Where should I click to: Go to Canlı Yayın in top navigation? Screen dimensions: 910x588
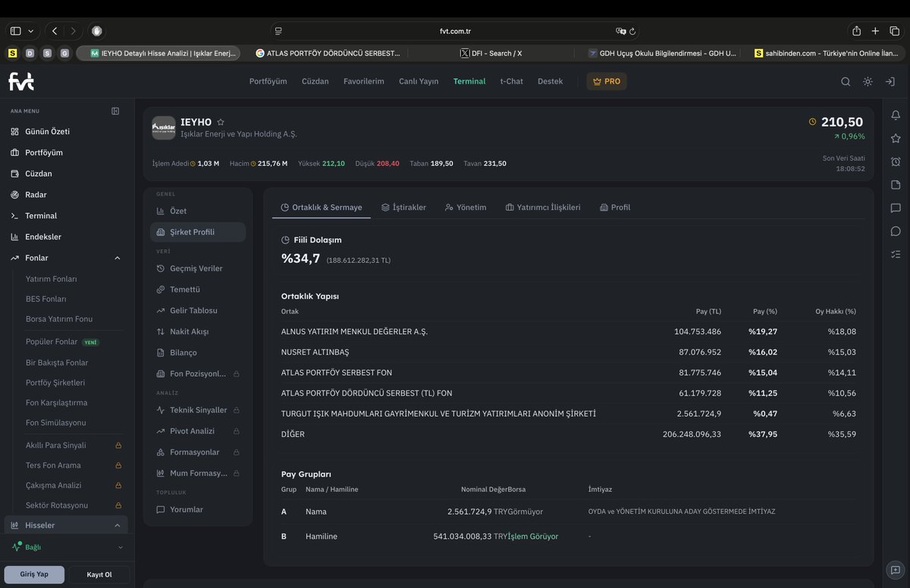pyautogui.click(x=419, y=81)
